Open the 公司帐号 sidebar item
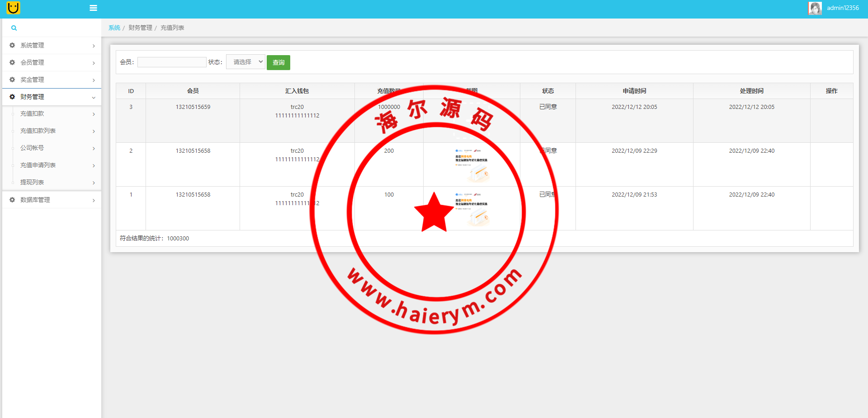The height and width of the screenshot is (418, 868). click(x=32, y=148)
